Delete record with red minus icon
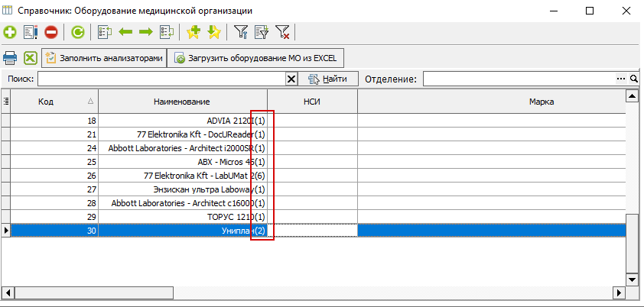The height and width of the screenshot is (307, 644). coord(51,32)
